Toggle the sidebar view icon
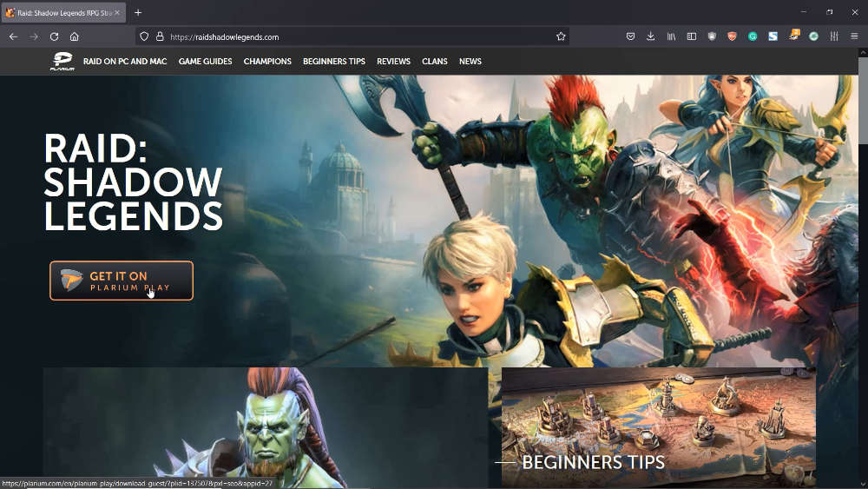 (692, 36)
